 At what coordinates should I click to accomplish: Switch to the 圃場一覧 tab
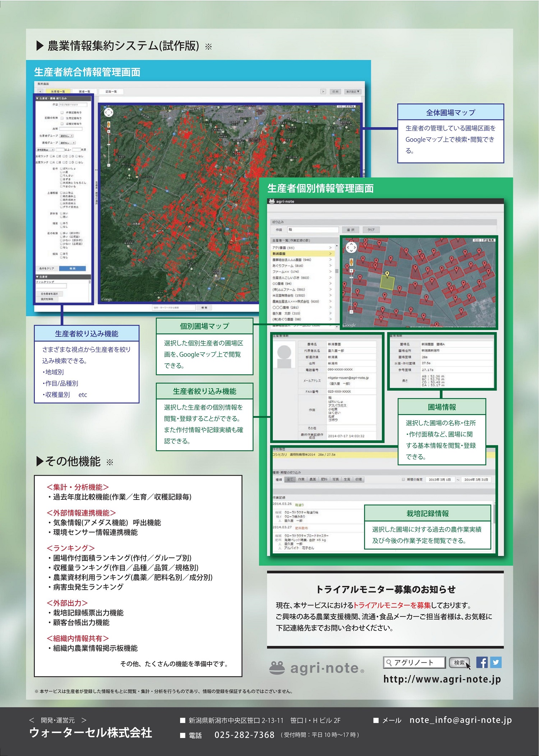point(84,92)
